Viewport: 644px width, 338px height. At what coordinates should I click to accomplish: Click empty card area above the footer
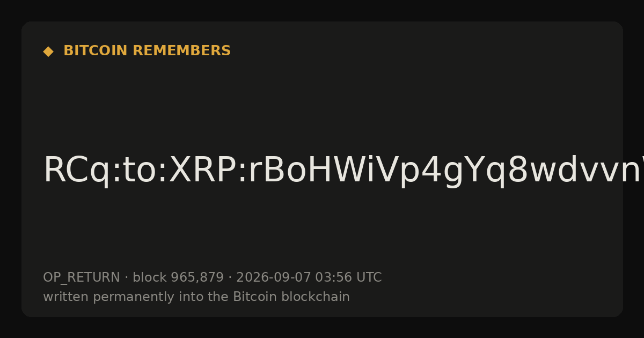pos(322,231)
